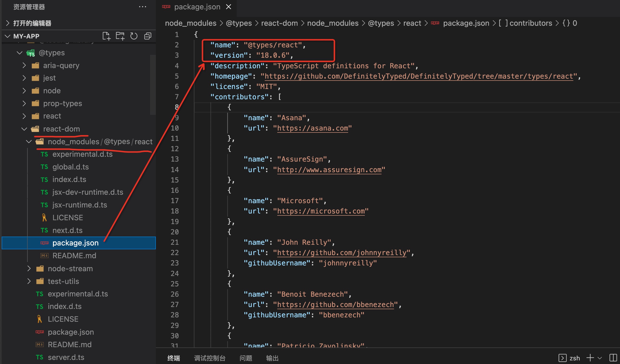Open the http://www.assuresign.com link
The width and height of the screenshot is (620, 364).
click(329, 170)
